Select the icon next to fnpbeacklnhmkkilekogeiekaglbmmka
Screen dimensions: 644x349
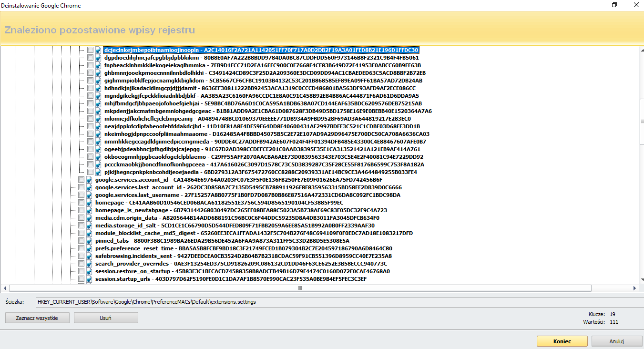[x=98, y=65]
